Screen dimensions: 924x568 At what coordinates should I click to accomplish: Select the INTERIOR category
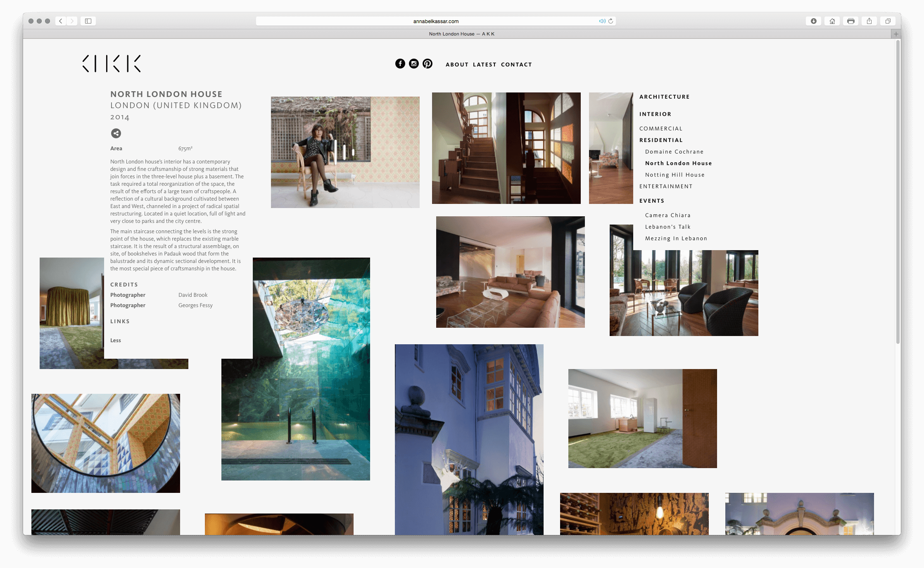[x=655, y=114]
